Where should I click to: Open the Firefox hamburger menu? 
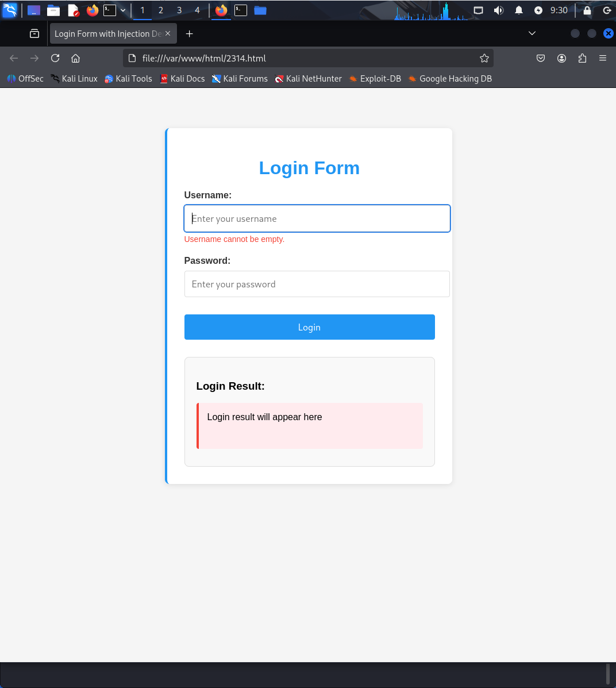(x=603, y=59)
